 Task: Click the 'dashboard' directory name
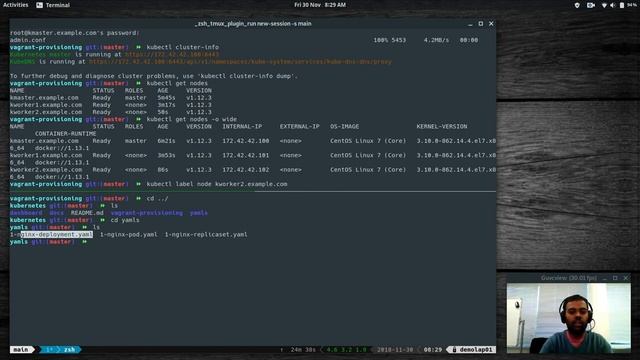[x=26, y=213]
